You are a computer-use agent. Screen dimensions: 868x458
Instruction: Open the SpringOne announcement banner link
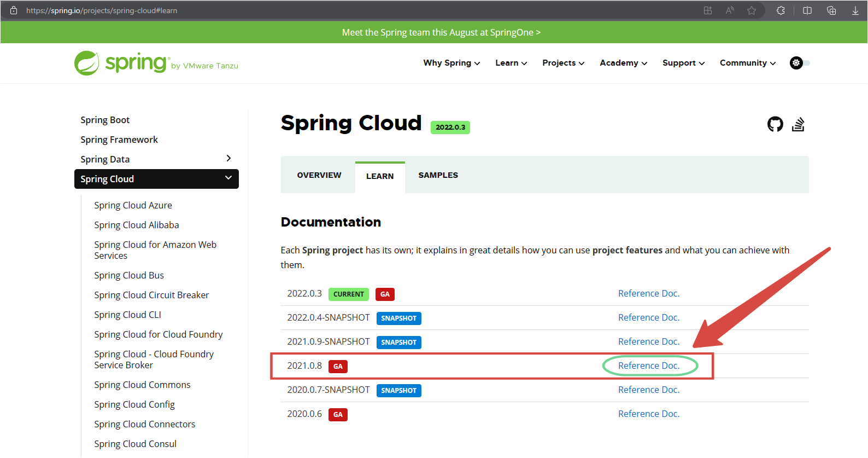[x=441, y=32]
